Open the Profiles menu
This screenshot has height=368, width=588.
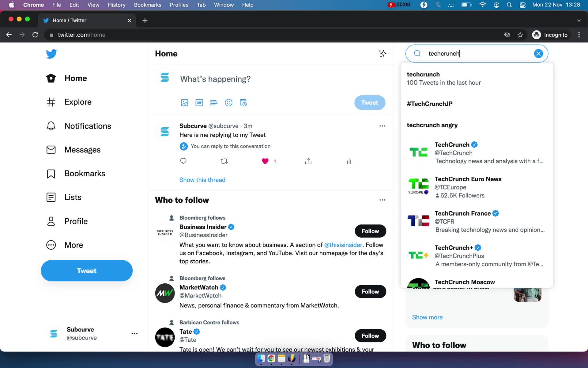click(179, 5)
